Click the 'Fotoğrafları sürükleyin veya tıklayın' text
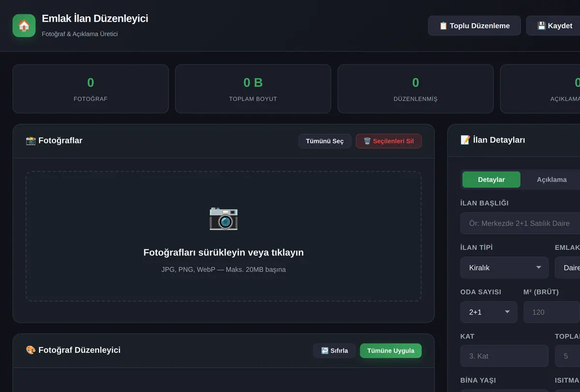 pos(223,252)
